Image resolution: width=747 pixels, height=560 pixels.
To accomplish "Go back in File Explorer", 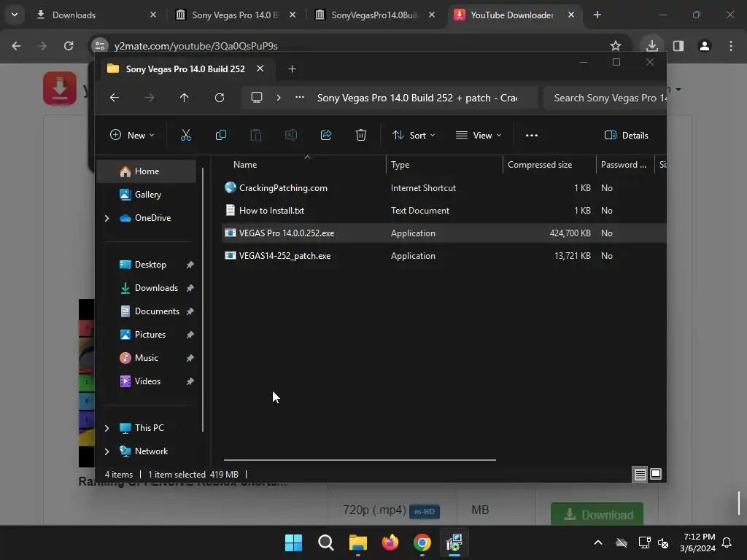I will pyautogui.click(x=115, y=98).
